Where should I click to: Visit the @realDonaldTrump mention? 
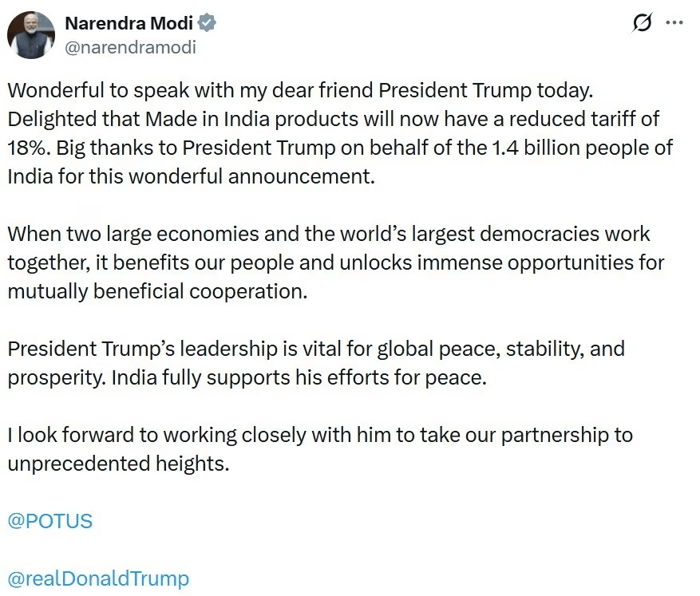point(98,578)
